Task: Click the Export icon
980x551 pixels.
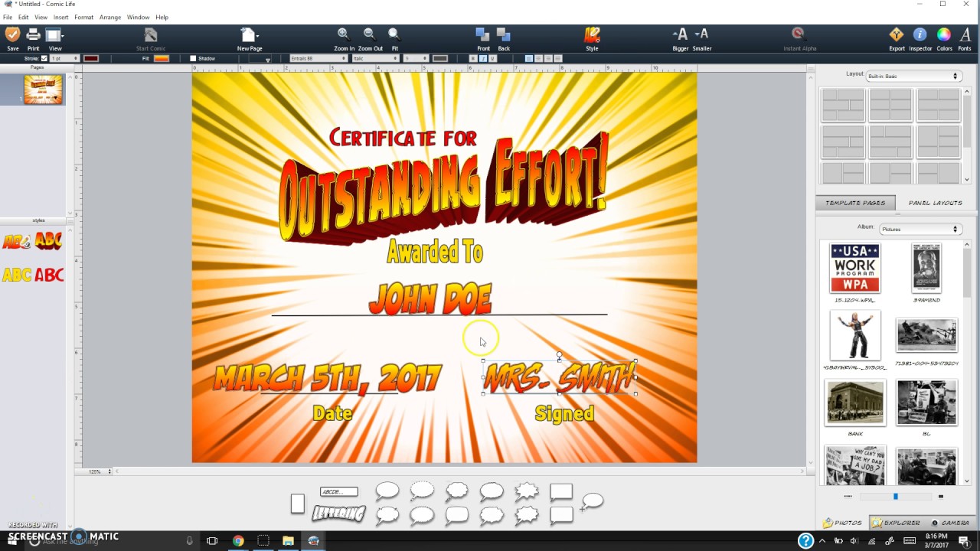Action: 896,35
